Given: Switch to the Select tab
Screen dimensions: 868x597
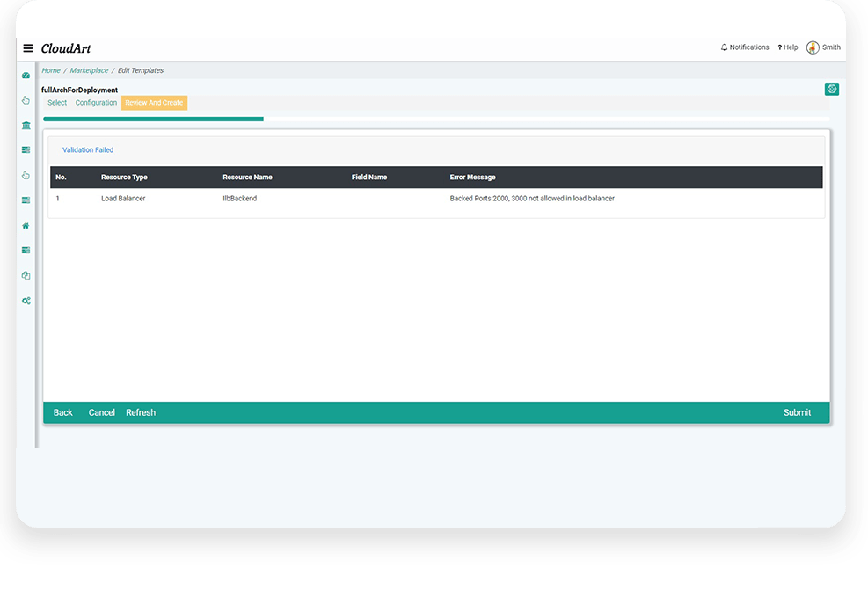Looking at the screenshot, I should [x=57, y=103].
